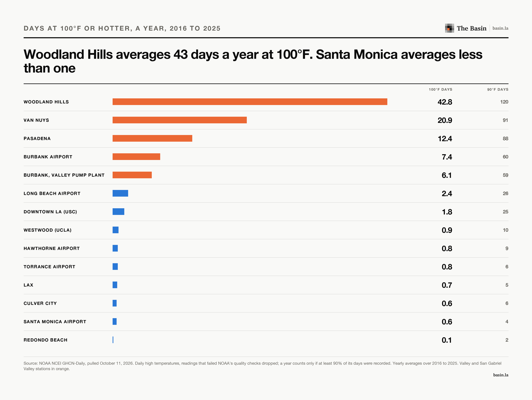The width and height of the screenshot is (532, 400).
Task: Click the Downtown LA (USC) bar
Action: (118, 212)
